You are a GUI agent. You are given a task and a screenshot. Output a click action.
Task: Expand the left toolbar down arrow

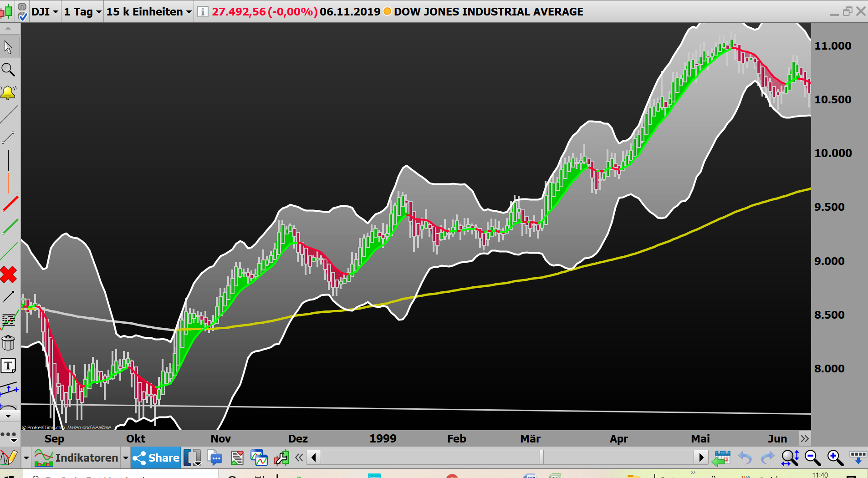point(8,415)
